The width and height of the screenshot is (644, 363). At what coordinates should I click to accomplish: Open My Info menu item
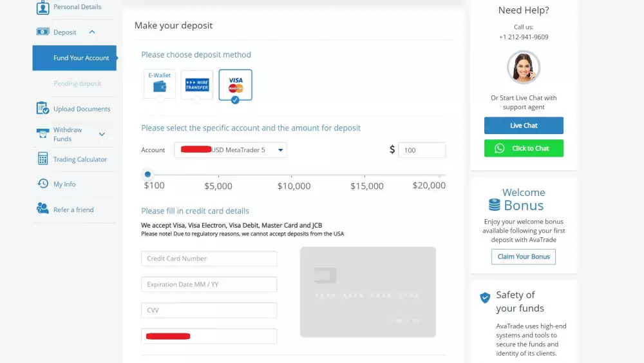[x=64, y=184]
